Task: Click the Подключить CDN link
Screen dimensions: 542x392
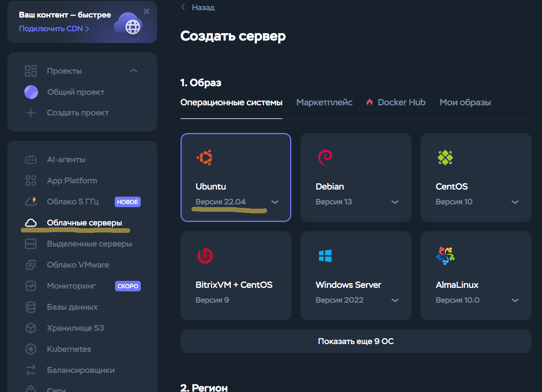Action: click(54, 28)
